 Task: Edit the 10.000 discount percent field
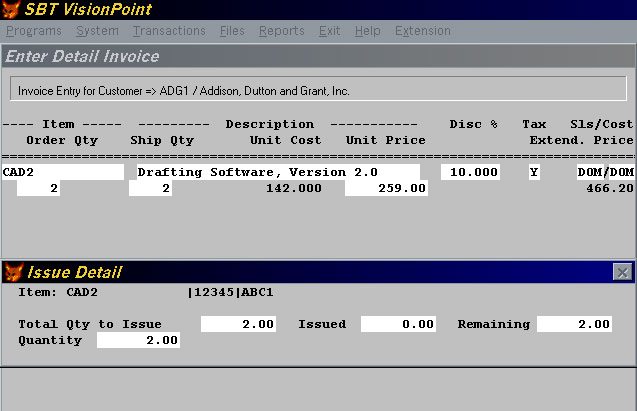point(470,172)
